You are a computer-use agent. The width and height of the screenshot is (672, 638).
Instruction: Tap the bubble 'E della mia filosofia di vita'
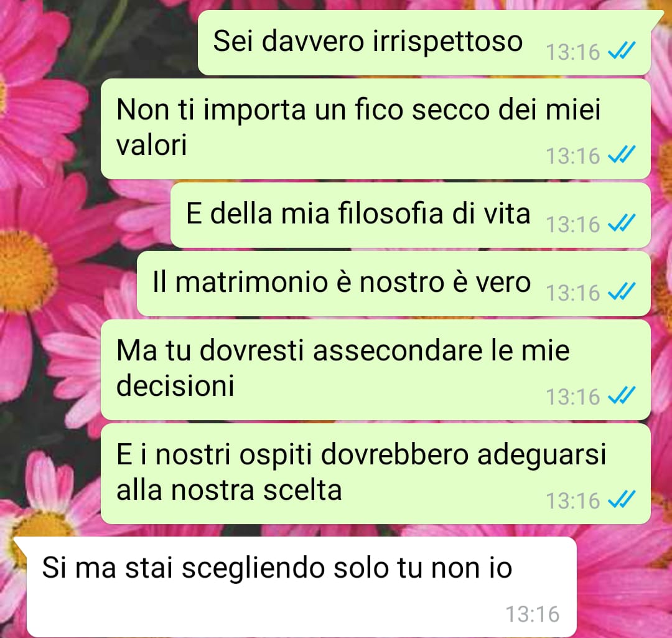pyautogui.click(x=411, y=215)
